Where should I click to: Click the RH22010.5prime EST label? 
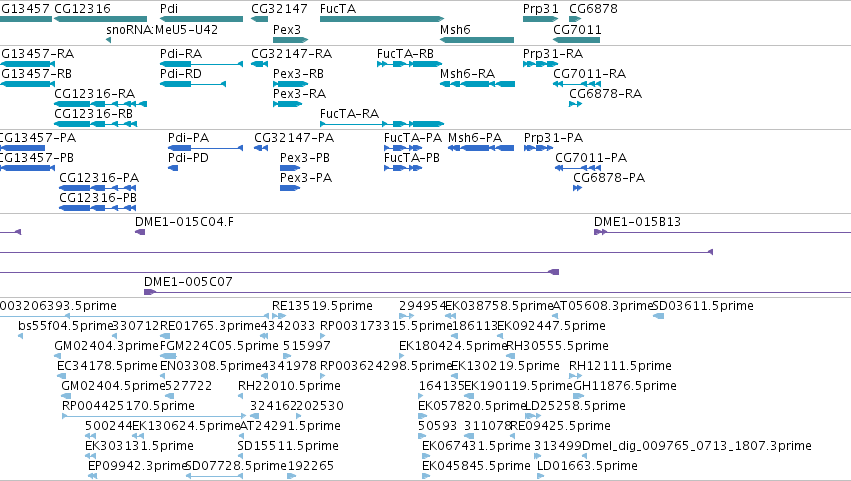click(289, 386)
